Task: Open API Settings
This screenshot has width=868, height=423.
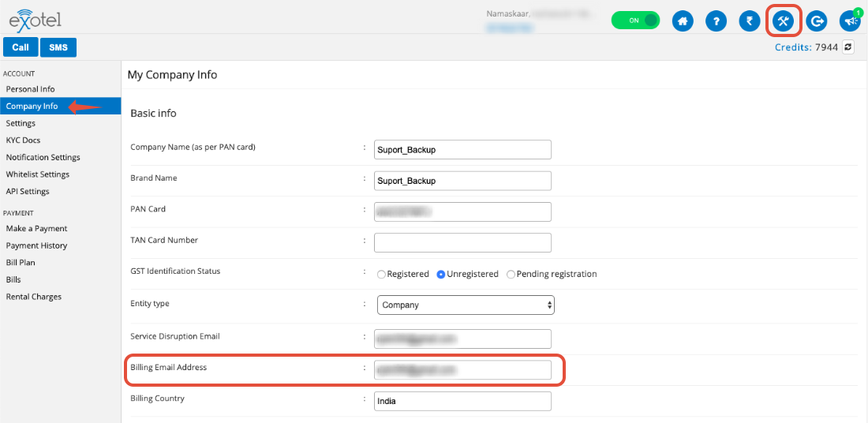Action: coord(28,192)
